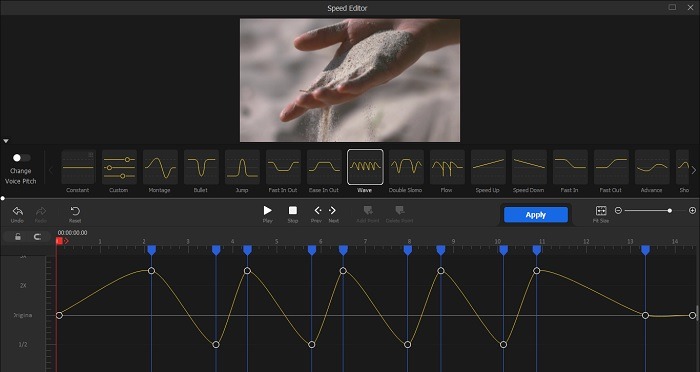Choose the Advance speed preset
The width and height of the screenshot is (700, 372).
652,167
